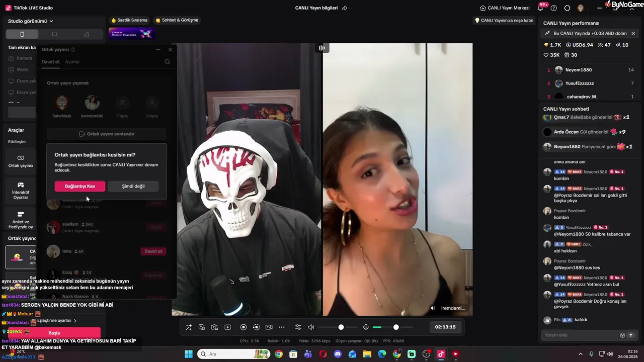Viewport: 644px width, 362px height.
Task: Click CANLI Yayınınıza neşe katın tip
Action: pos(504,21)
